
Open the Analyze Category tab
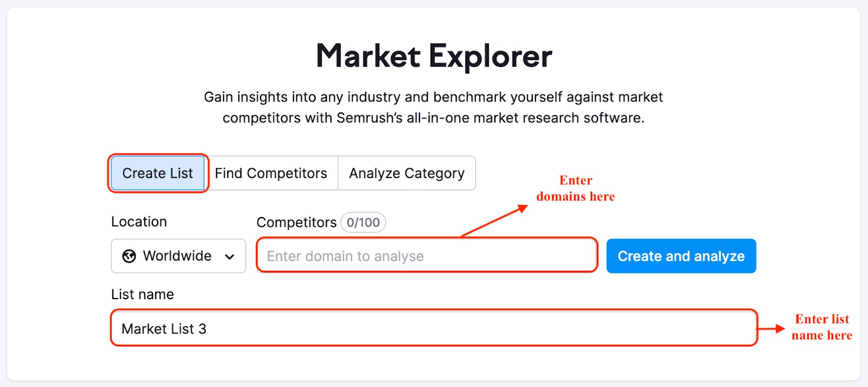pyautogui.click(x=407, y=173)
